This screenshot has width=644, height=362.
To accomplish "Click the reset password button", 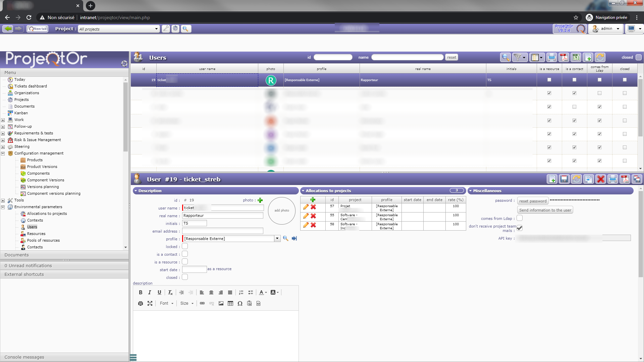I will click(x=533, y=201).
